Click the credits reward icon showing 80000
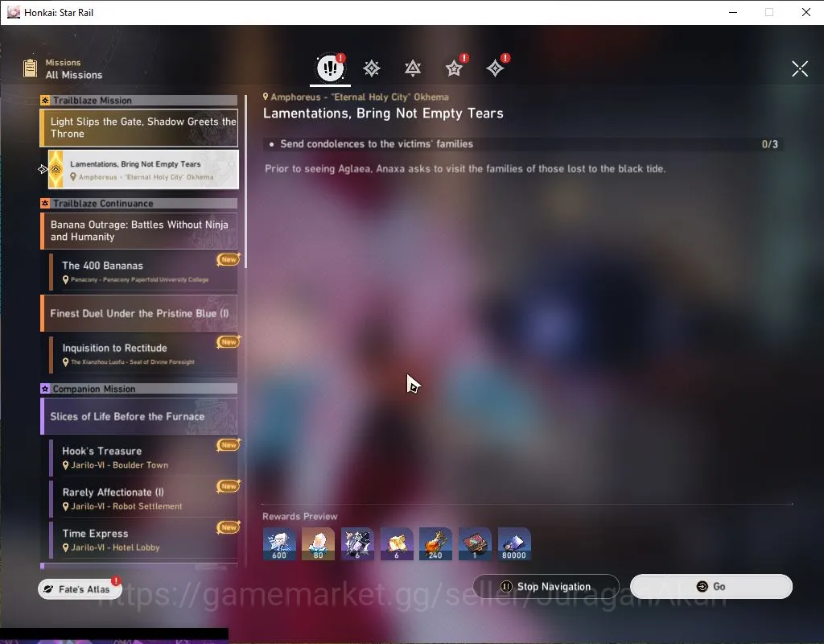The width and height of the screenshot is (824, 644). tap(514, 544)
